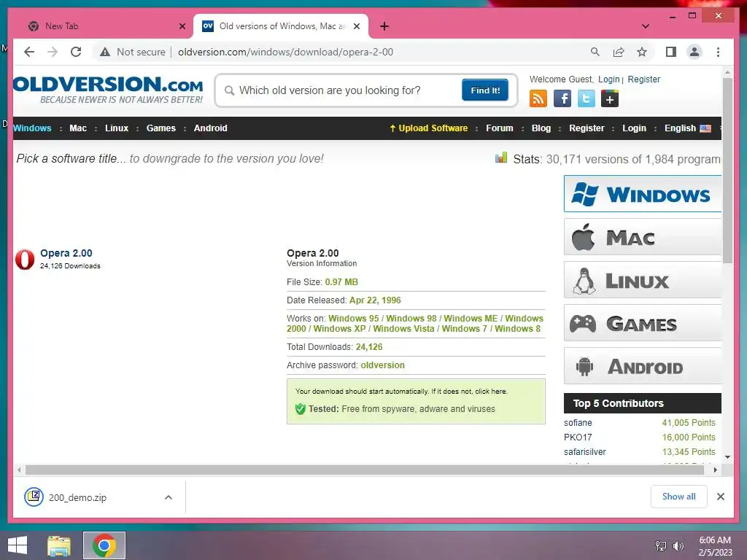This screenshot has height=560, width=747.
Task: Click the browser forward arrow
Action: [x=53, y=52]
